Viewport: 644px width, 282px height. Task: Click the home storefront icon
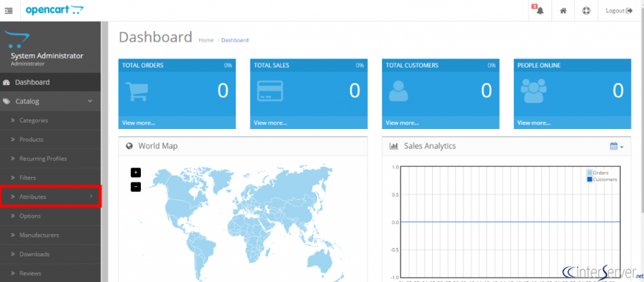click(563, 11)
